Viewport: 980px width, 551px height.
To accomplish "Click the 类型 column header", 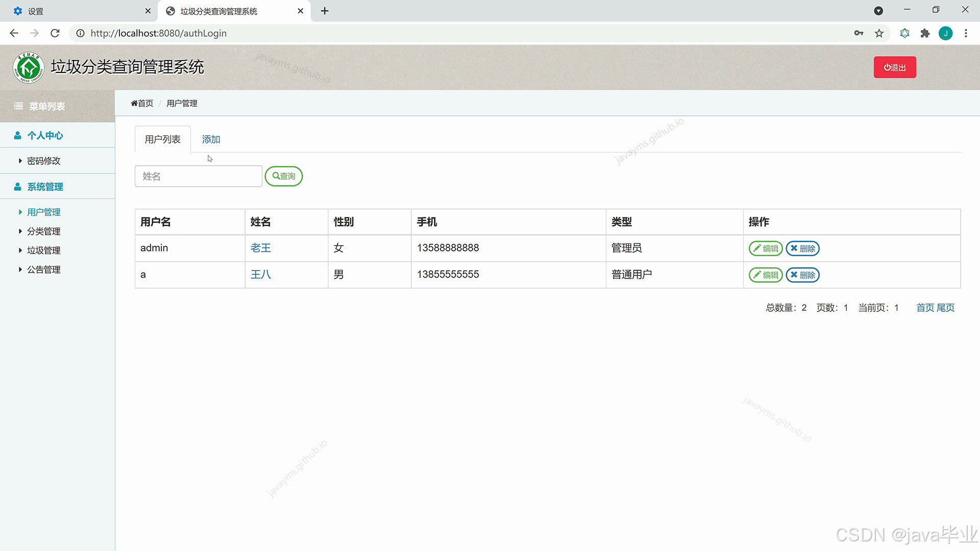I will tap(674, 222).
